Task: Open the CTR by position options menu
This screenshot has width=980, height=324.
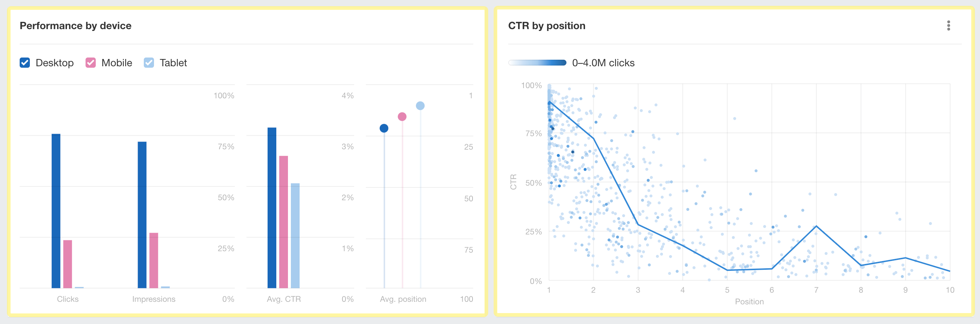Action: pos(949,26)
